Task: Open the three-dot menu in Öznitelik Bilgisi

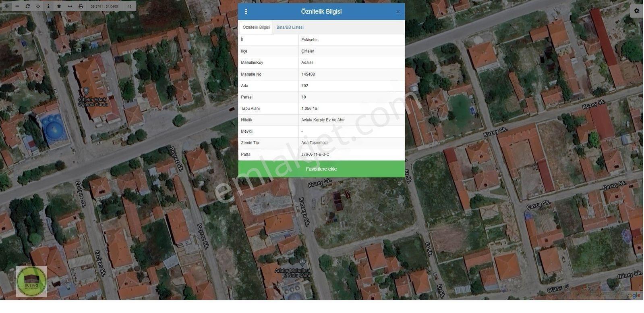Action: click(x=246, y=12)
